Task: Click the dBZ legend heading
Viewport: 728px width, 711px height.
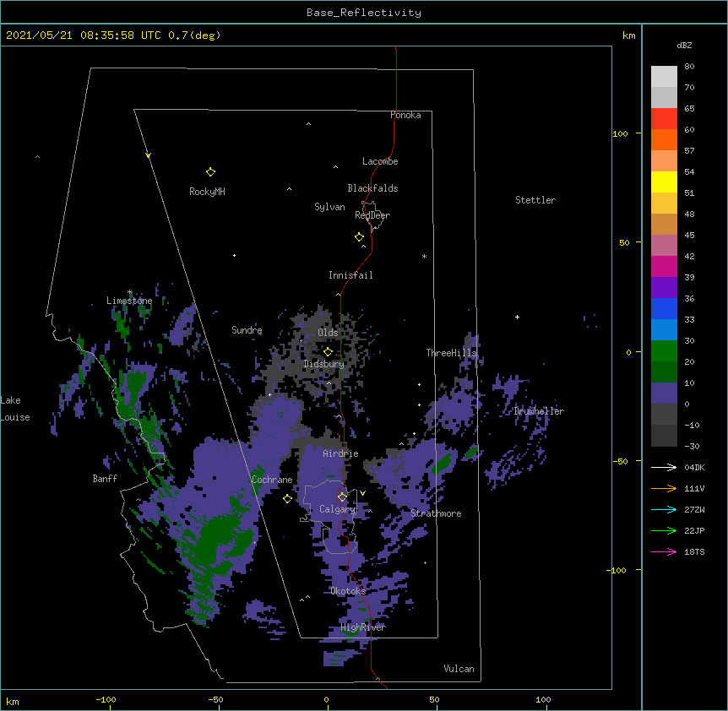Action: click(x=684, y=45)
